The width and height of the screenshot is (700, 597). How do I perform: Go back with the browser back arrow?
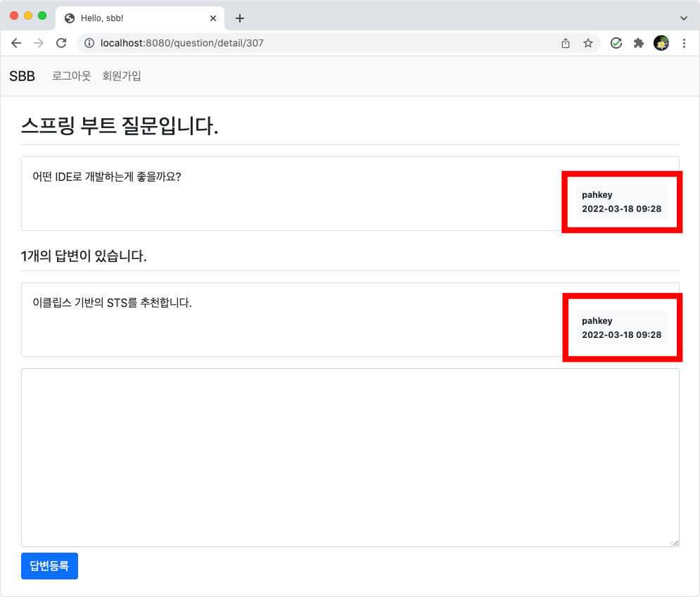16,43
